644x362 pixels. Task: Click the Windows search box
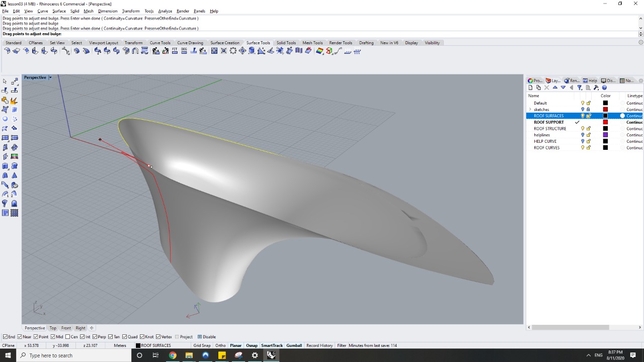coord(73,355)
